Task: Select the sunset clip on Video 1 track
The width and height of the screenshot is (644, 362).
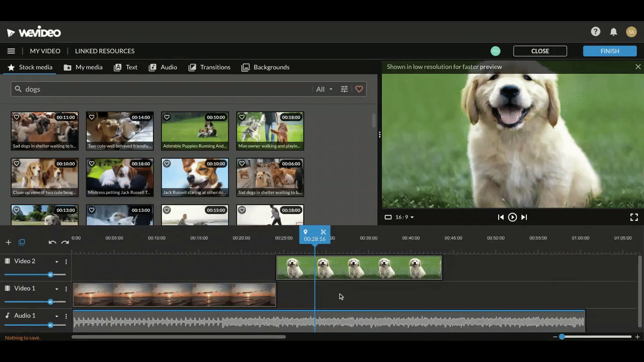Action: point(174,295)
